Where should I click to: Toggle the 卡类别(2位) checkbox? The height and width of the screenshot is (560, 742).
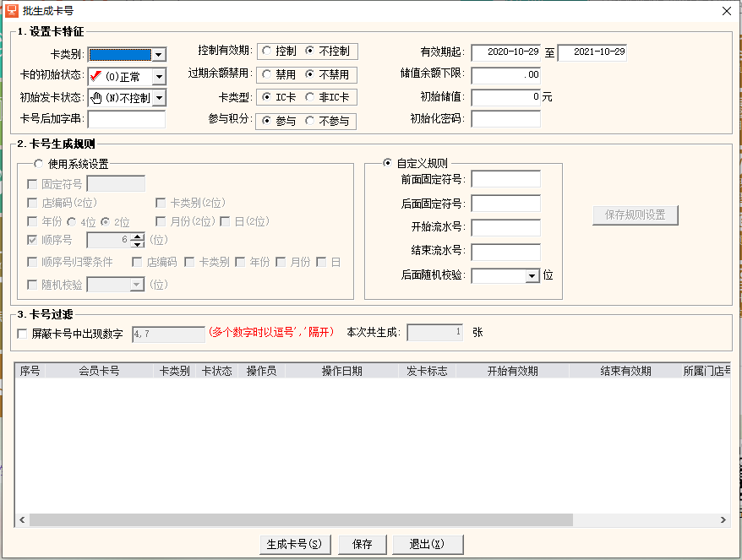[161, 203]
